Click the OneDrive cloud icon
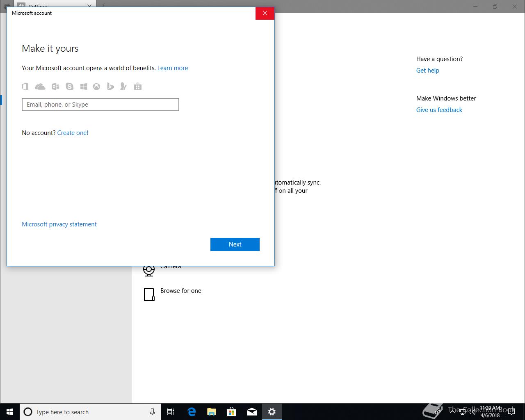The image size is (525, 420). tap(40, 86)
